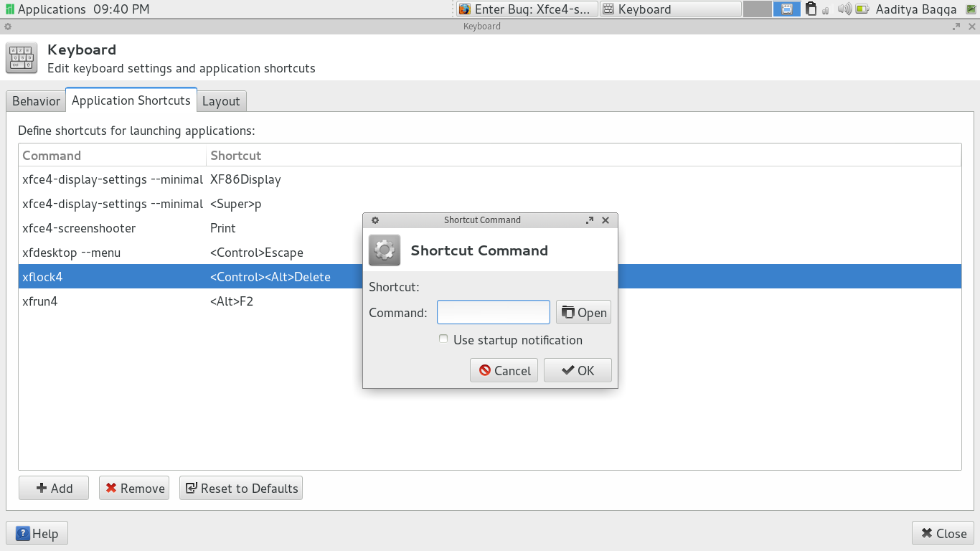The width and height of the screenshot is (980, 551).
Task: Switch to the Behavior tab
Action: (x=36, y=101)
